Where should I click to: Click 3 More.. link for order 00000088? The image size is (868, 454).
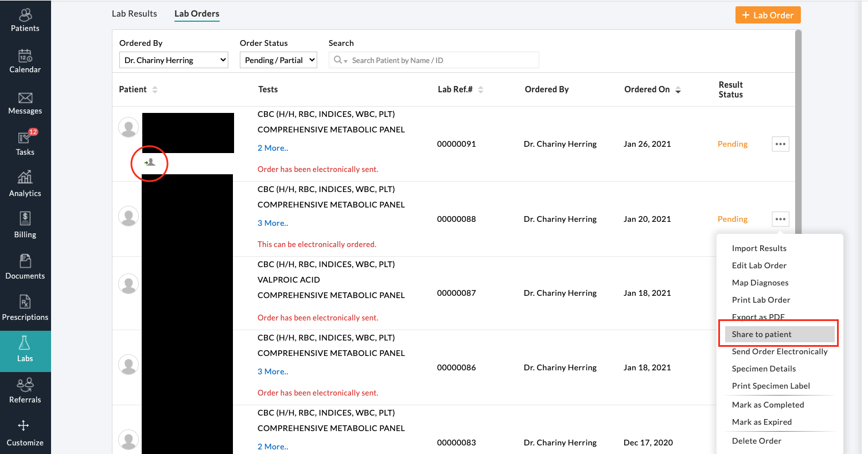(273, 223)
